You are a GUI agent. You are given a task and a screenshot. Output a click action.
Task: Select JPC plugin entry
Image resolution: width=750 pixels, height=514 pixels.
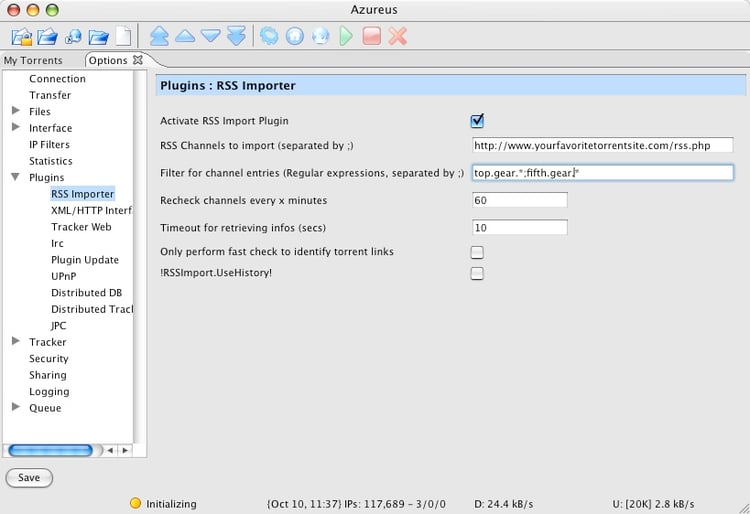pyautogui.click(x=59, y=326)
